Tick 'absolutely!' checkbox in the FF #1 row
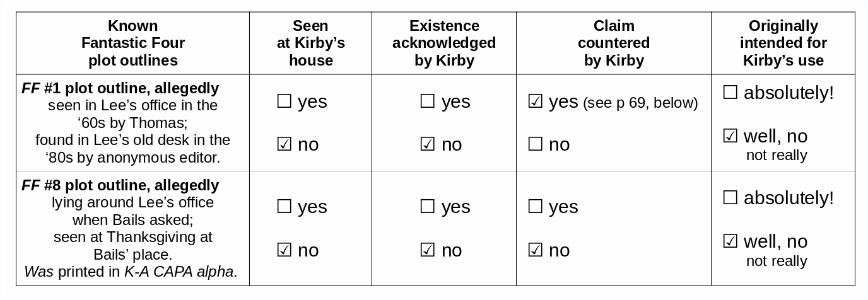Image resolution: width=868 pixels, height=300 pixels. pyautogui.click(x=730, y=93)
